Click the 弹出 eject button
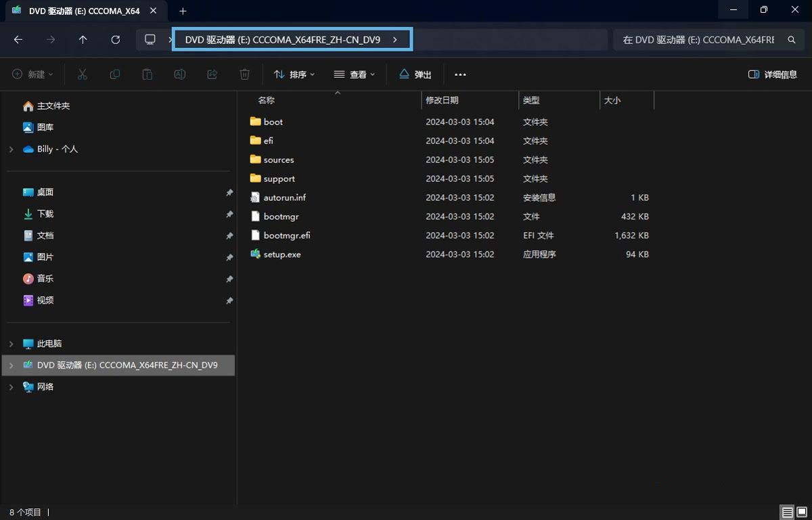The height and width of the screenshot is (520, 812). point(415,74)
